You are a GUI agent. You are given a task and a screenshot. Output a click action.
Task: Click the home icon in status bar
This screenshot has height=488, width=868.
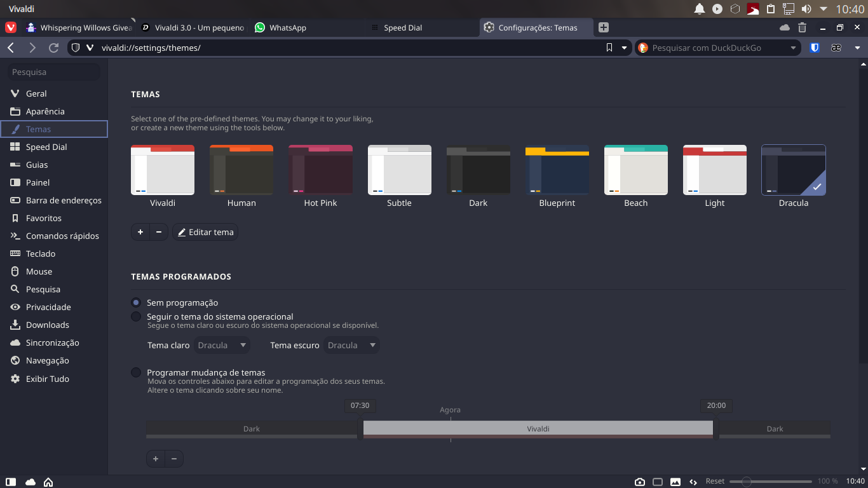tap(48, 482)
